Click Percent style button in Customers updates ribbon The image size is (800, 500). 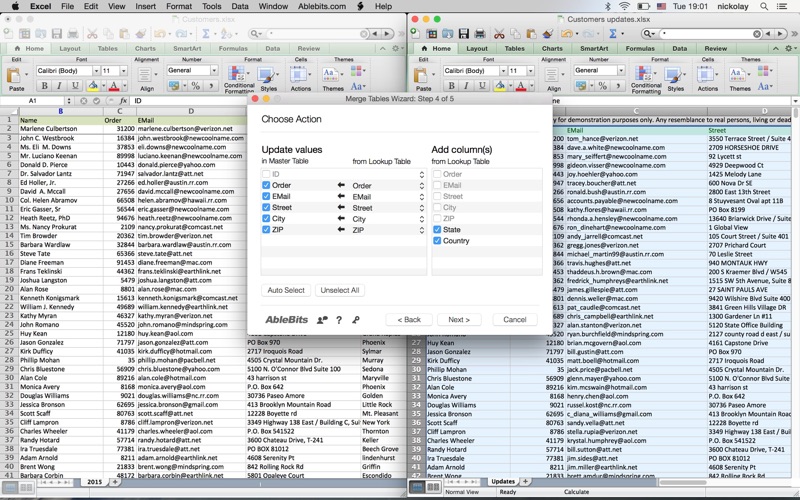[602, 85]
